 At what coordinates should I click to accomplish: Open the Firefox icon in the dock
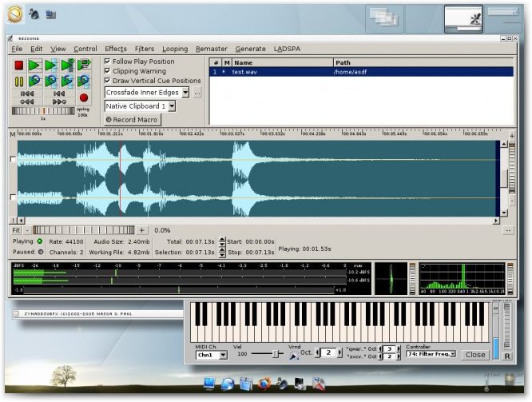pos(264,384)
